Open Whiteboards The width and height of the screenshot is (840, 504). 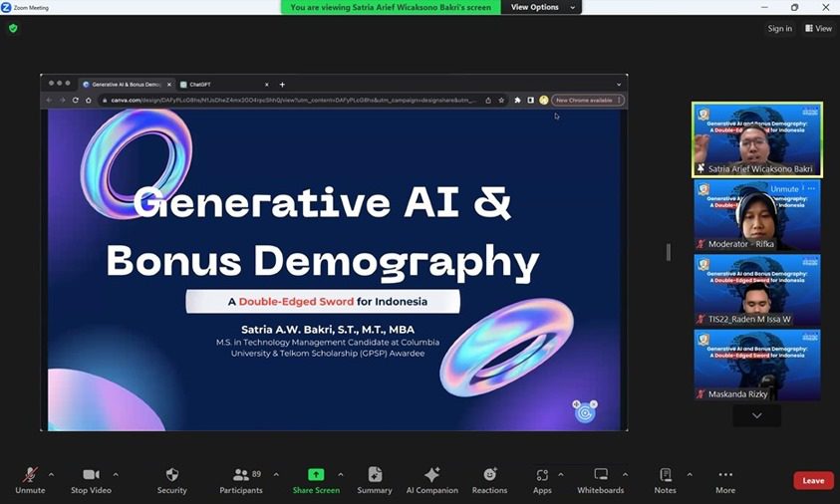[x=601, y=480]
